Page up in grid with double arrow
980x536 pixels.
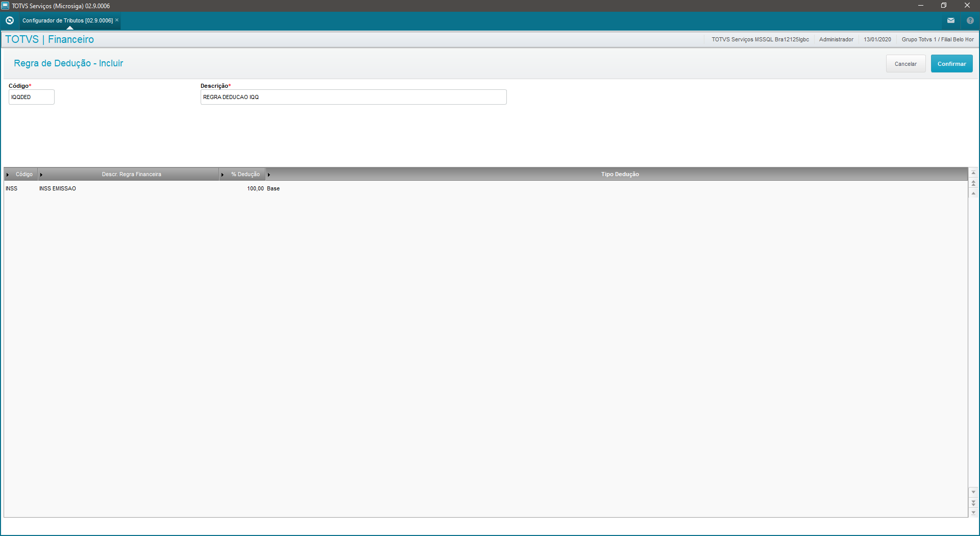point(973,183)
